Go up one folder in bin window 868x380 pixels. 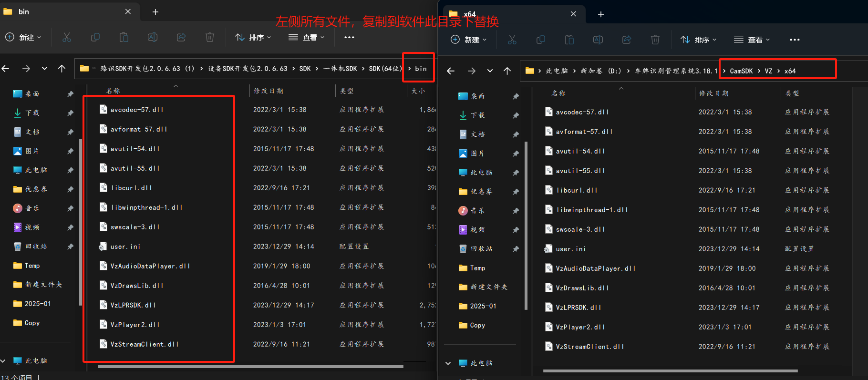pos(62,69)
